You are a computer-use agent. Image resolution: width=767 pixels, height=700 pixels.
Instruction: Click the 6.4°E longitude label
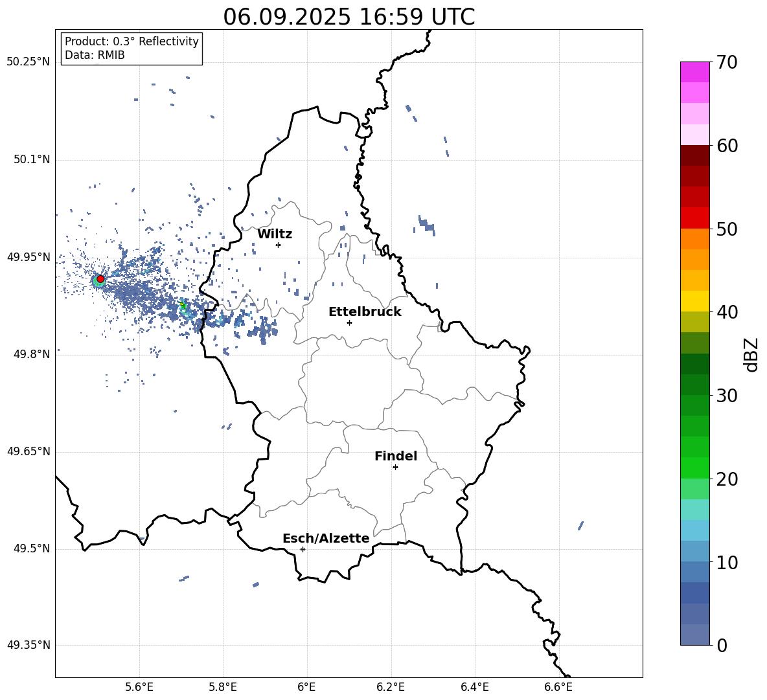pos(475,687)
